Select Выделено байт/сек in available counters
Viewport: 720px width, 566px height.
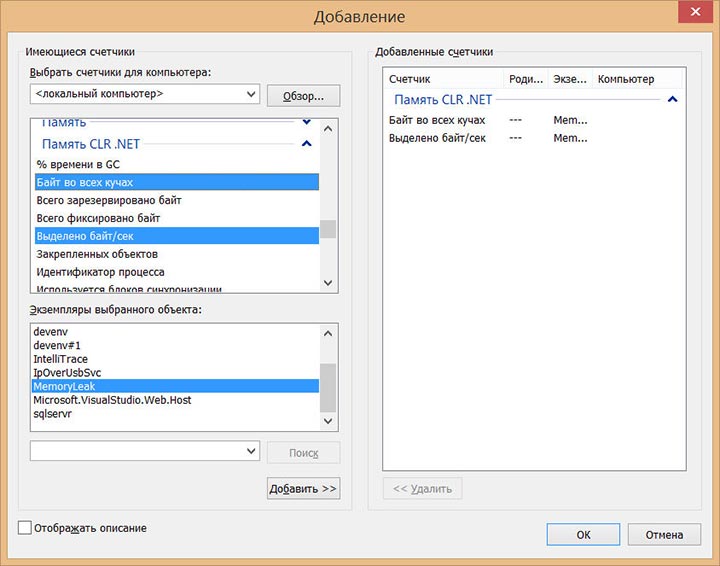pos(177,236)
